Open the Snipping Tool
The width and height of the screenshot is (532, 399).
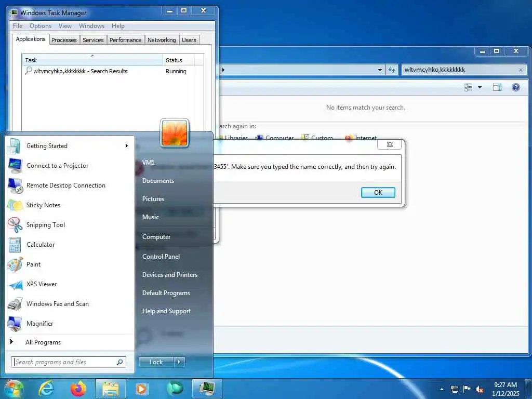(70, 224)
